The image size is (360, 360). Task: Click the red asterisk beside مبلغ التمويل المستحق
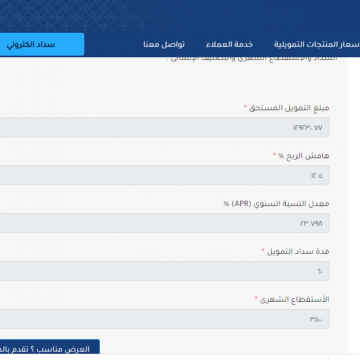245,106
